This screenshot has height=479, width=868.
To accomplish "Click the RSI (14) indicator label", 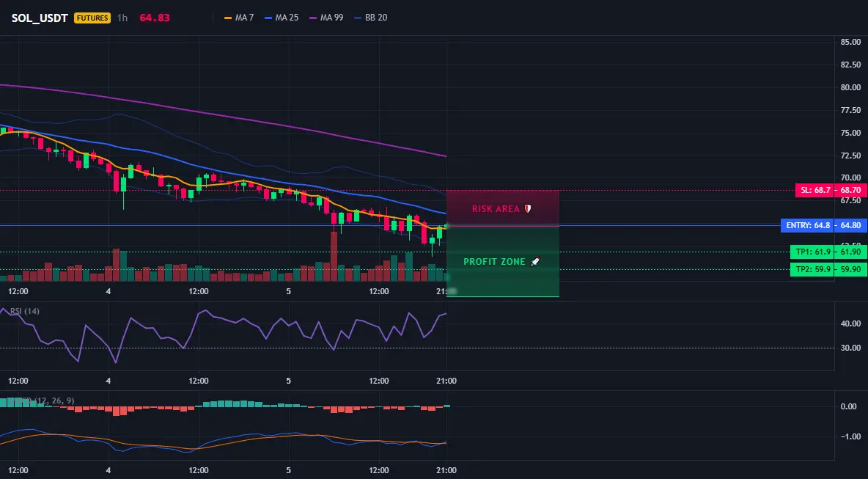I will coord(25,311).
